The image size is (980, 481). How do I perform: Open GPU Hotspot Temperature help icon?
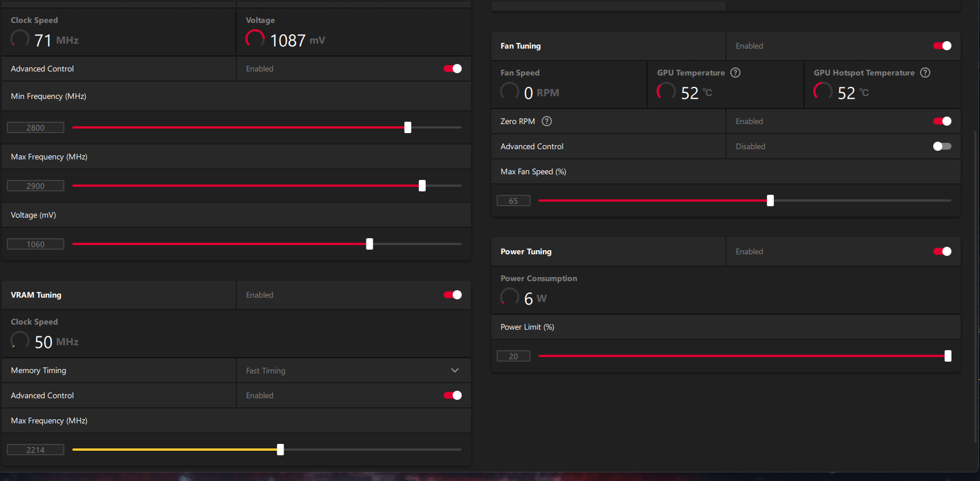pos(925,73)
